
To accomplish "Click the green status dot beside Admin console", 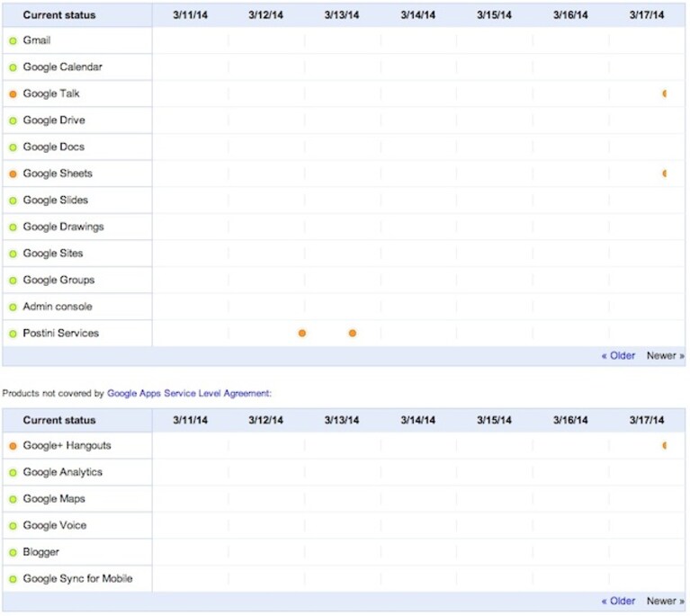I will [x=13, y=308].
